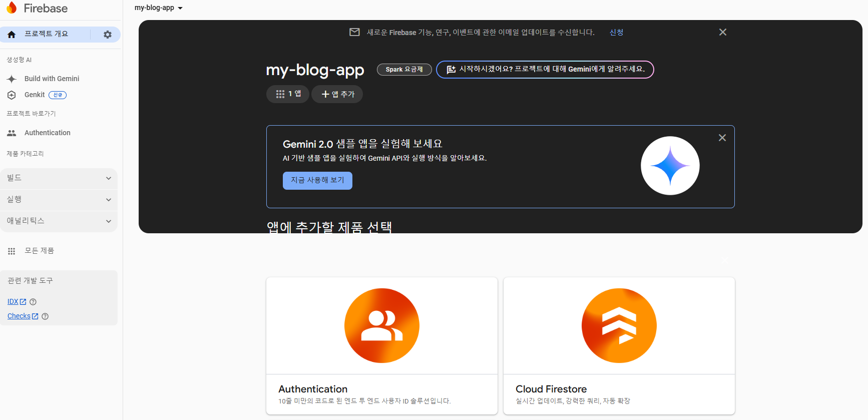Click the 지금 사용해 보기 button
868x420 pixels.
[317, 181]
